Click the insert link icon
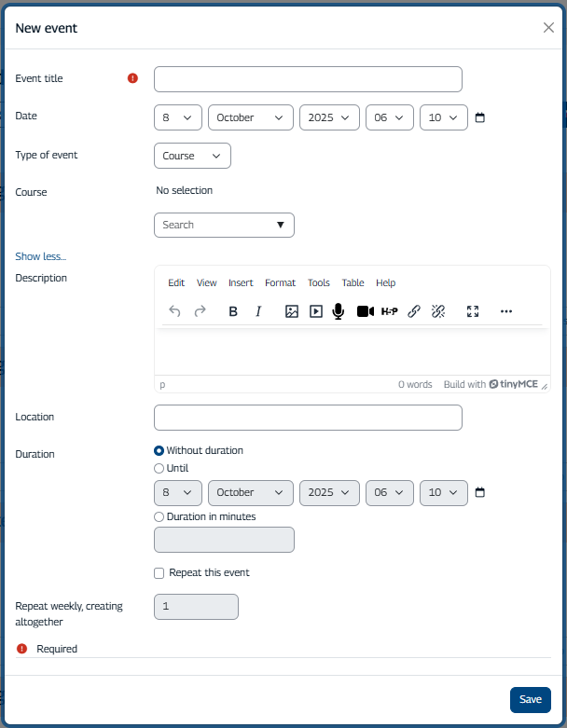The width and height of the screenshot is (567, 728). [x=414, y=311]
